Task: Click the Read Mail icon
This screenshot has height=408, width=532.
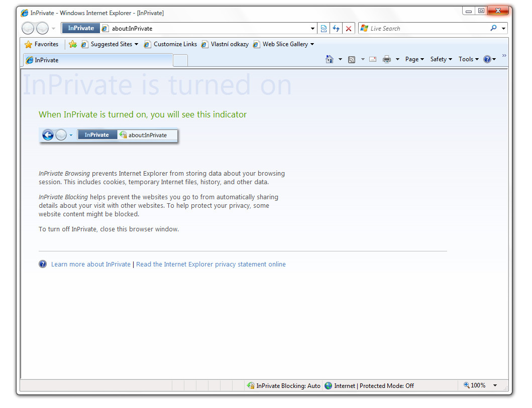Action: (373, 59)
